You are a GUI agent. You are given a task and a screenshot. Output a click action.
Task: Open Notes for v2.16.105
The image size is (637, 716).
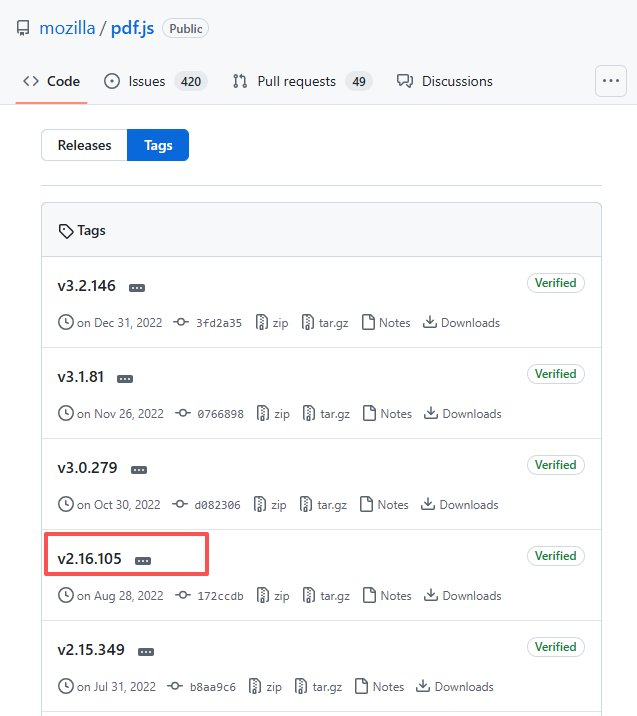pyautogui.click(x=388, y=595)
